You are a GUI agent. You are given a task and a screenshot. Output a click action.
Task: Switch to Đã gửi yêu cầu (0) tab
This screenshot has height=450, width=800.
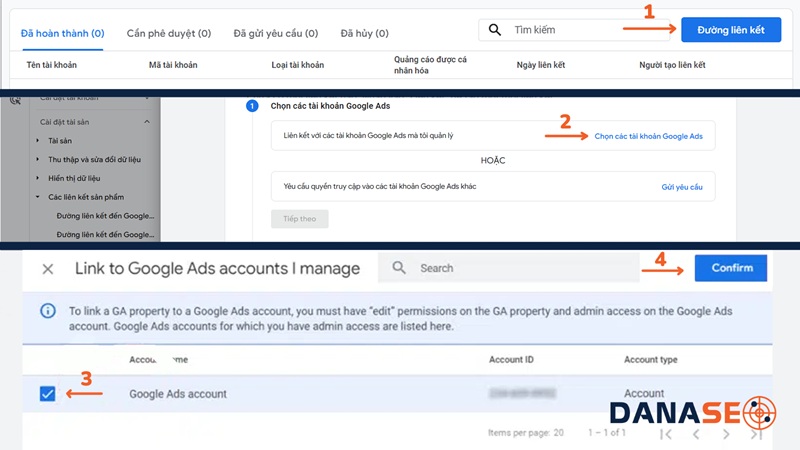click(x=276, y=34)
